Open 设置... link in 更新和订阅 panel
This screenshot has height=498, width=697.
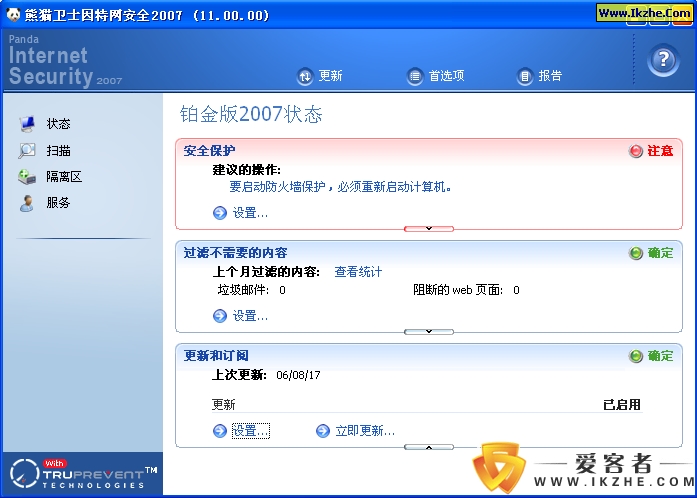click(x=250, y=431)
